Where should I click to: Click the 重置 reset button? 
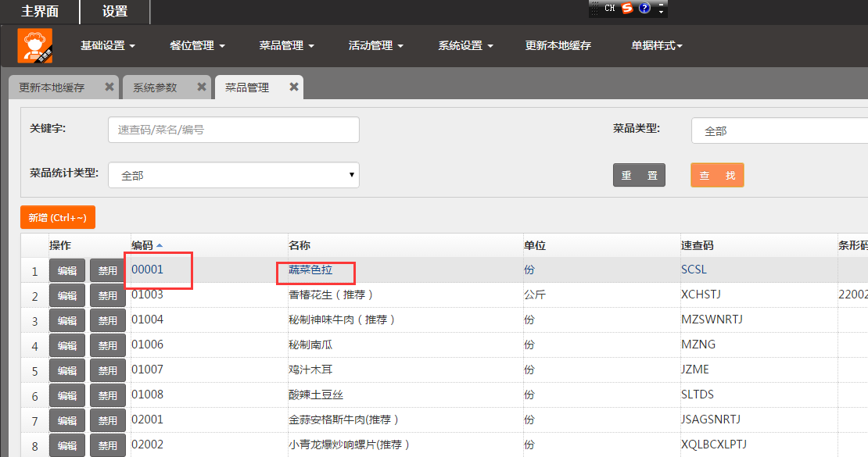(639, 175)
